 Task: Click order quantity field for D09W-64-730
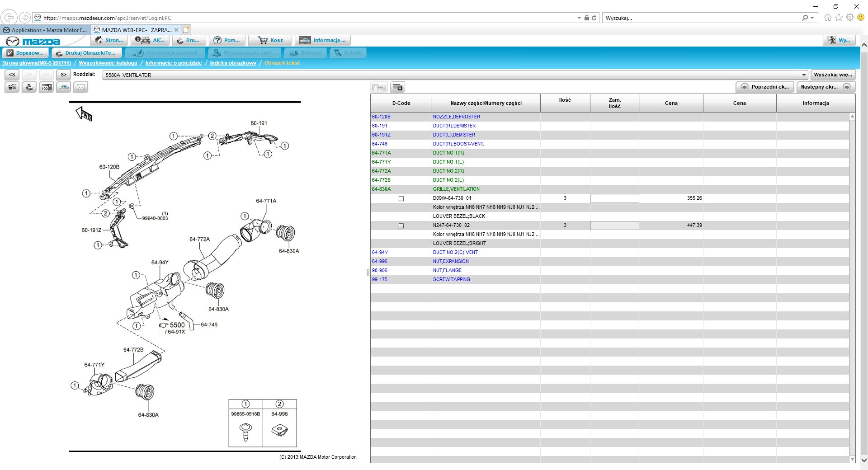pos(614,198)
